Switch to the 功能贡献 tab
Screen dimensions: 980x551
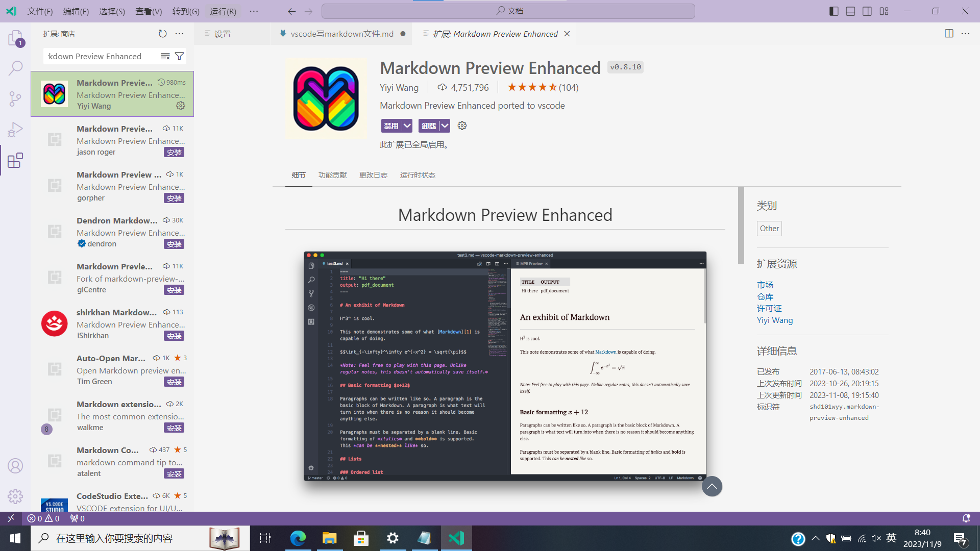coord(332,175)
